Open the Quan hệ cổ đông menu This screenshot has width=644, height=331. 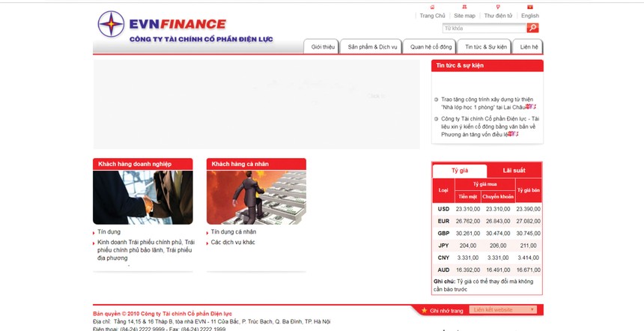click(430, 46)
